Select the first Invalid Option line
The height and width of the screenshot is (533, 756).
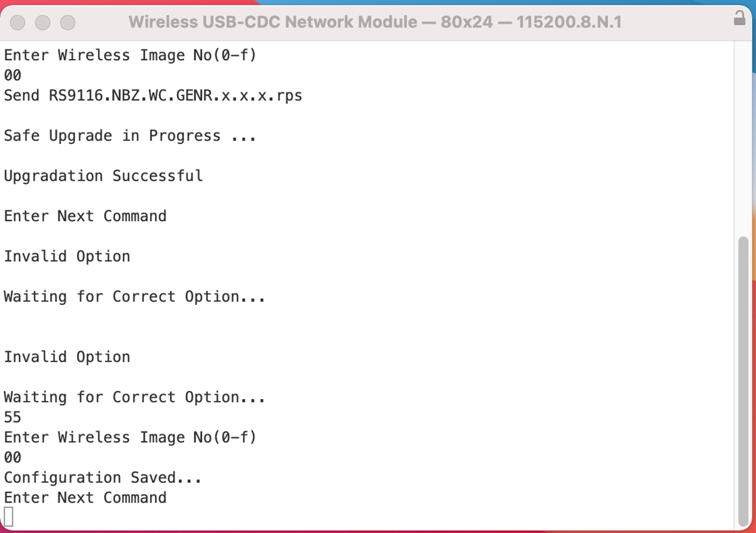pyautogui.click(x=66, y=256)
